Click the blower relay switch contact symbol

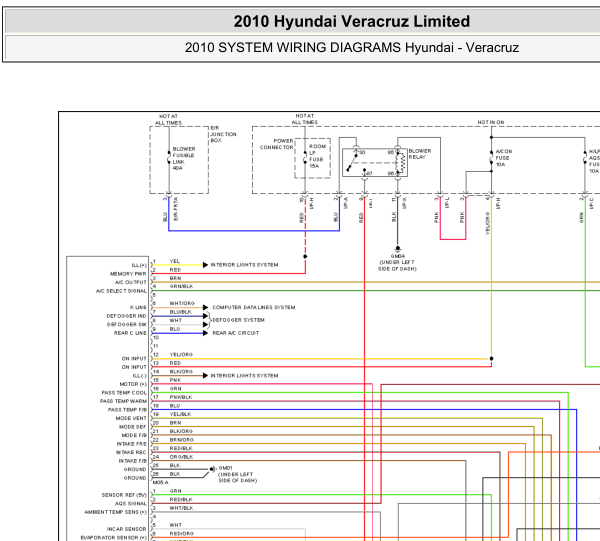pos(352,162)
